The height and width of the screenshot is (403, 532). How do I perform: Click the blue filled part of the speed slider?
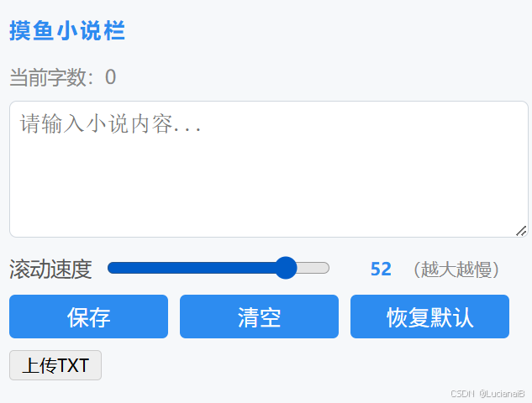pyautogui.click(x=192, y=268)
